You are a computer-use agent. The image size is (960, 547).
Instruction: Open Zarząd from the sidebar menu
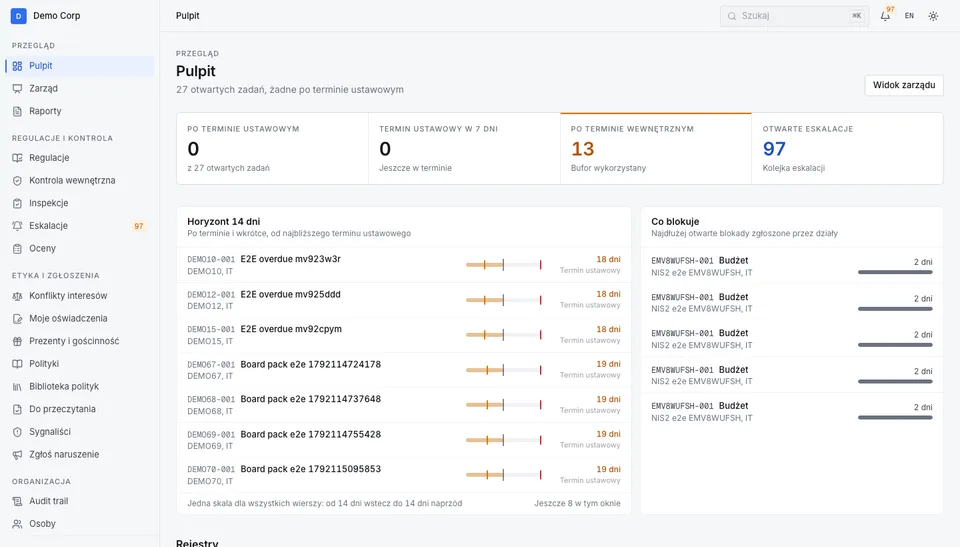(80, 89)
